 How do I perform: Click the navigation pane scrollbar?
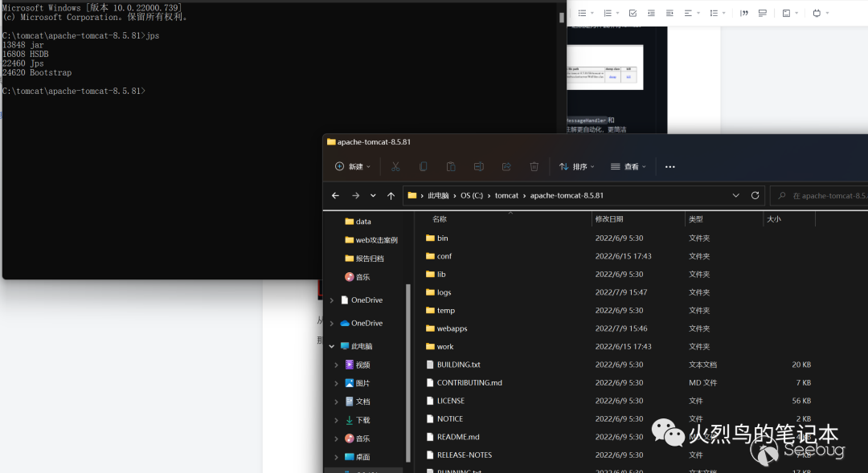pyautogui.click(x=408, y=373)
